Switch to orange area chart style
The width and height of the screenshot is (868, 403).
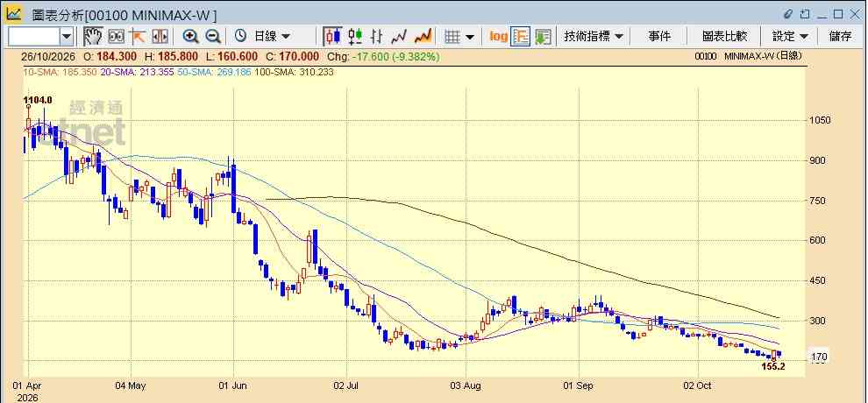coord(423,37)
